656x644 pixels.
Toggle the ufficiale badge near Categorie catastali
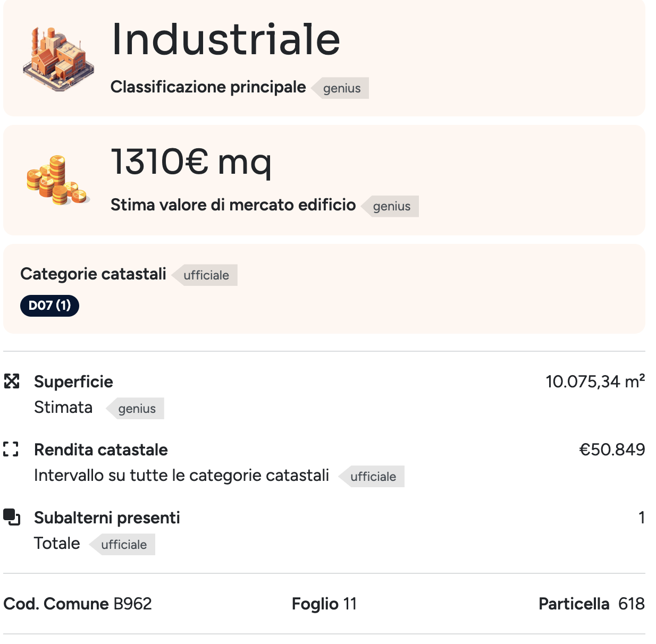click(204, 275)
